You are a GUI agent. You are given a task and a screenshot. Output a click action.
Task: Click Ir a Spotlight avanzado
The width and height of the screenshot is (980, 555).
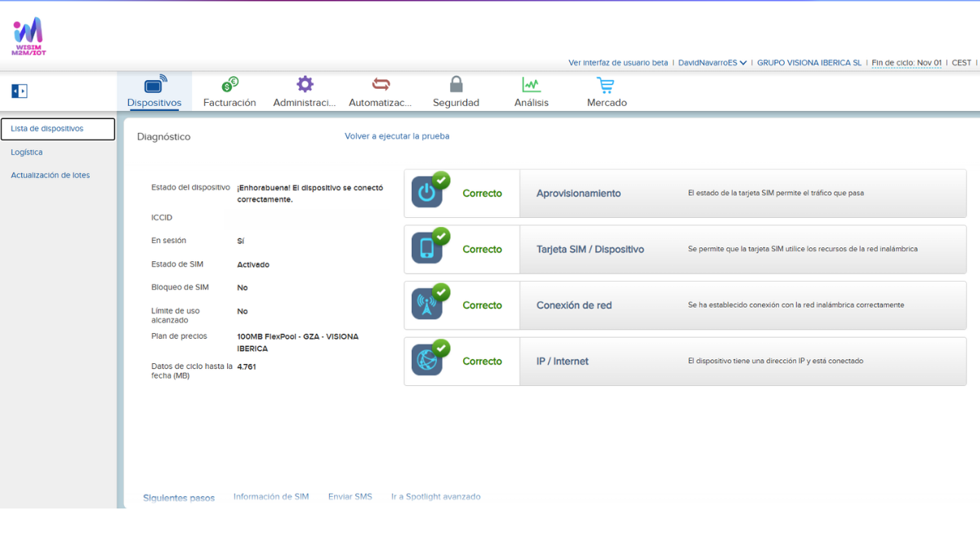pyautogui.click(x=436, y=496)
